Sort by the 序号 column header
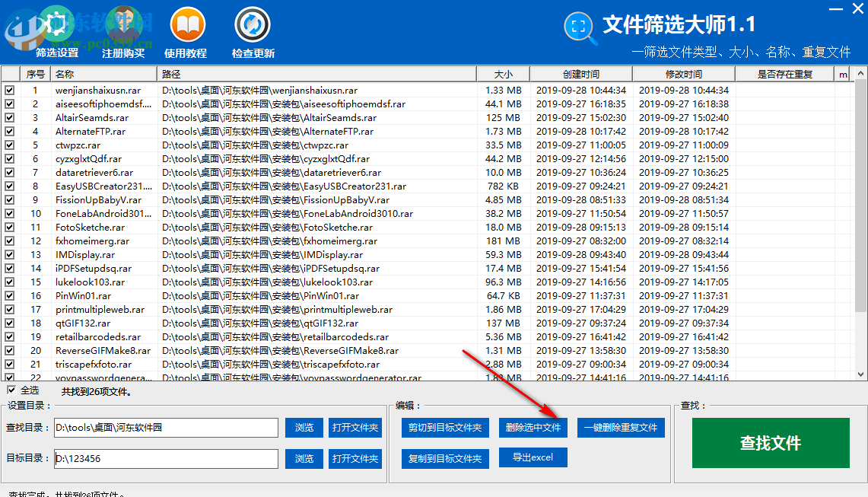This screenshot has height=497, width=868. (36, 74)
